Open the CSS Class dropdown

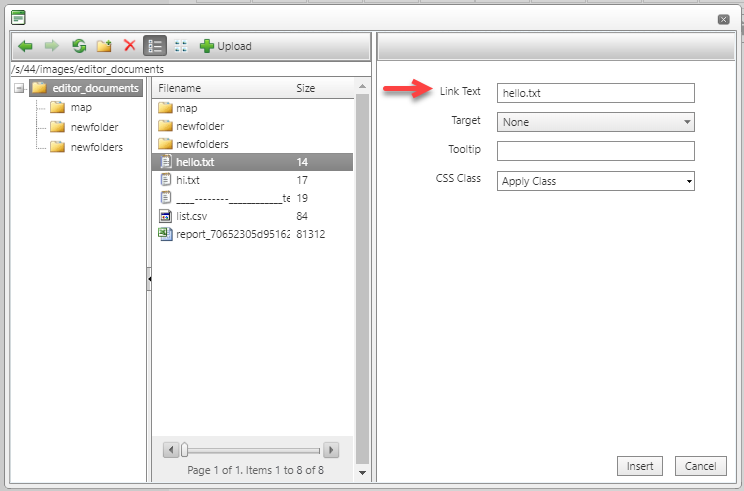click(595, 181)
